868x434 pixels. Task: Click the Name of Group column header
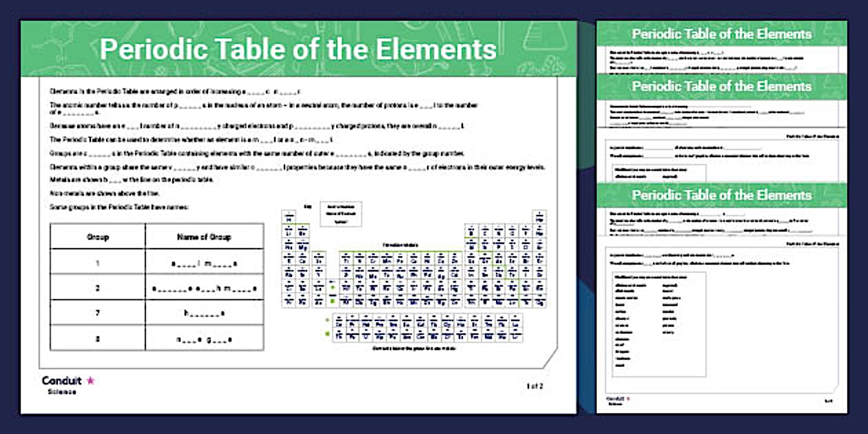tap(204, 237)
